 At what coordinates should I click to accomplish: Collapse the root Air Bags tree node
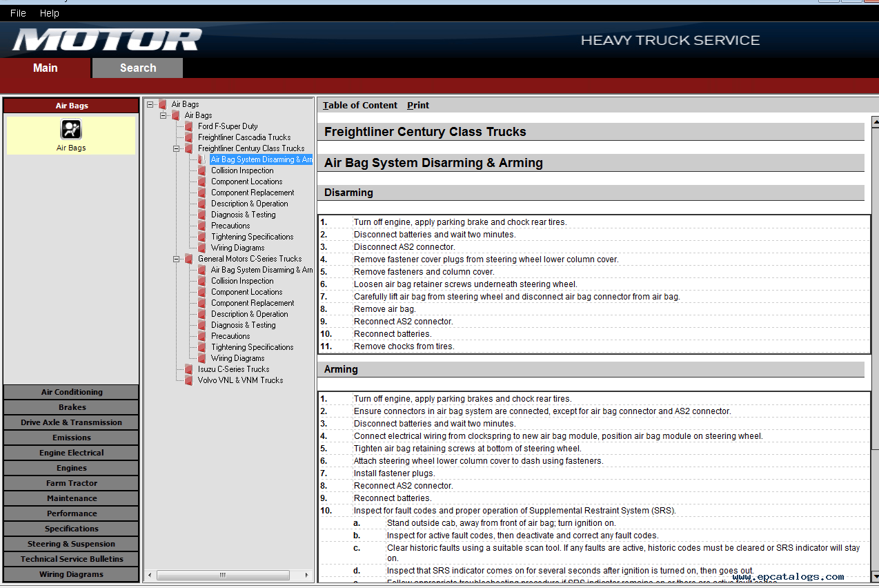point(150,104)
